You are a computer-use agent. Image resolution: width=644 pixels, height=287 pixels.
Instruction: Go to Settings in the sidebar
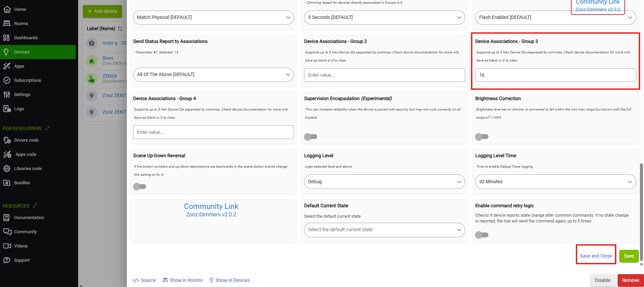click(x=22, y=95)
